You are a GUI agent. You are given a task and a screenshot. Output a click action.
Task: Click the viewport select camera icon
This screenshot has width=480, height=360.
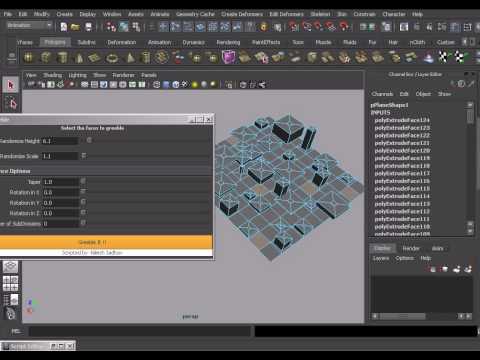click(31, 85)
